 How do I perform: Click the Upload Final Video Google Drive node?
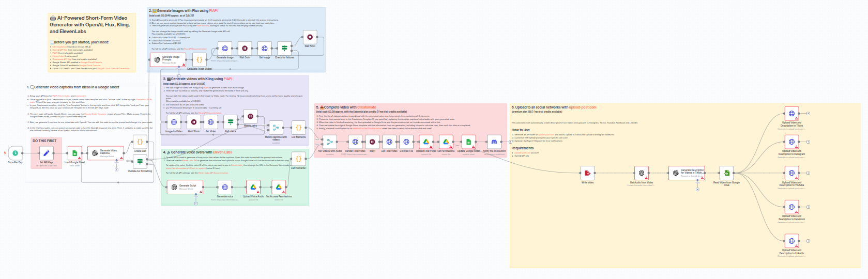pos(426,142)
